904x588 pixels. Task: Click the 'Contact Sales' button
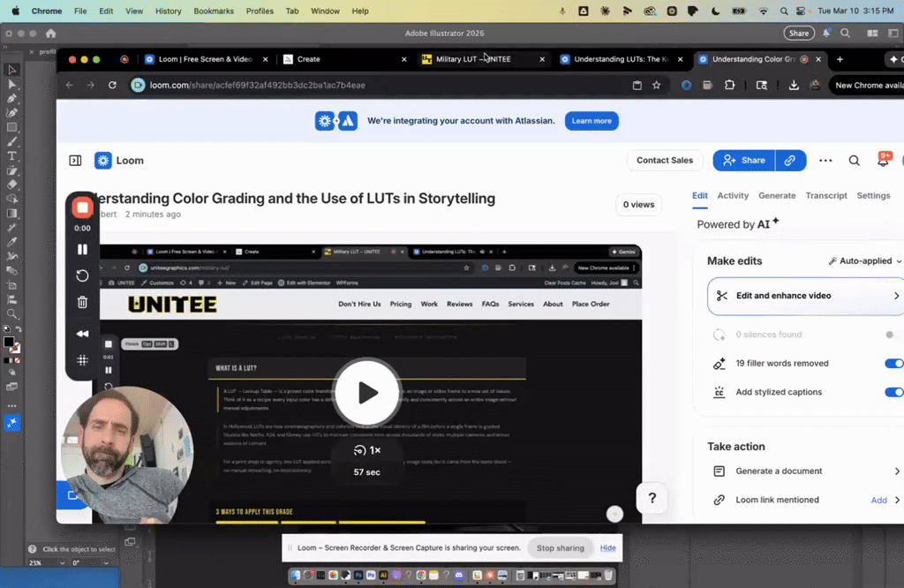665,161
